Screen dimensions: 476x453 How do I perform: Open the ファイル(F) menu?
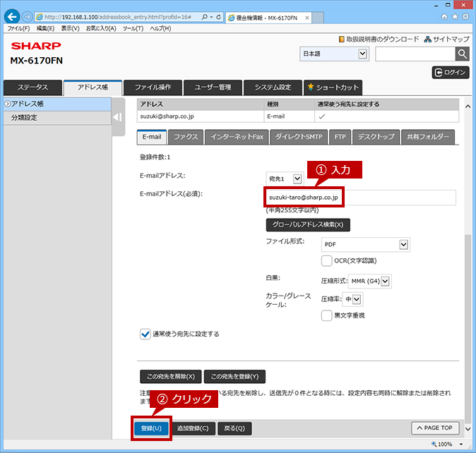click(x=18, y=28)
